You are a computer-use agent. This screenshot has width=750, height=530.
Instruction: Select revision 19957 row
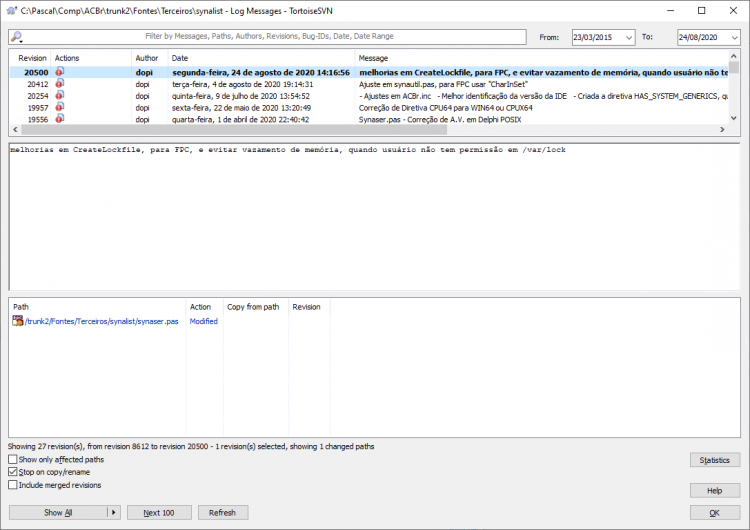[369, 108]
